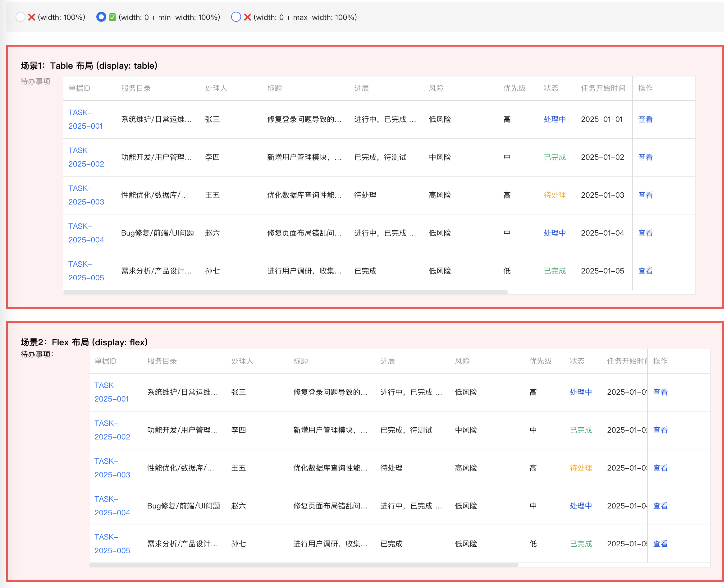This screenshot has height=588, width=727.
Task: Click the Table layout horizontal scrollbar
Action: click(x=286, y=292)
